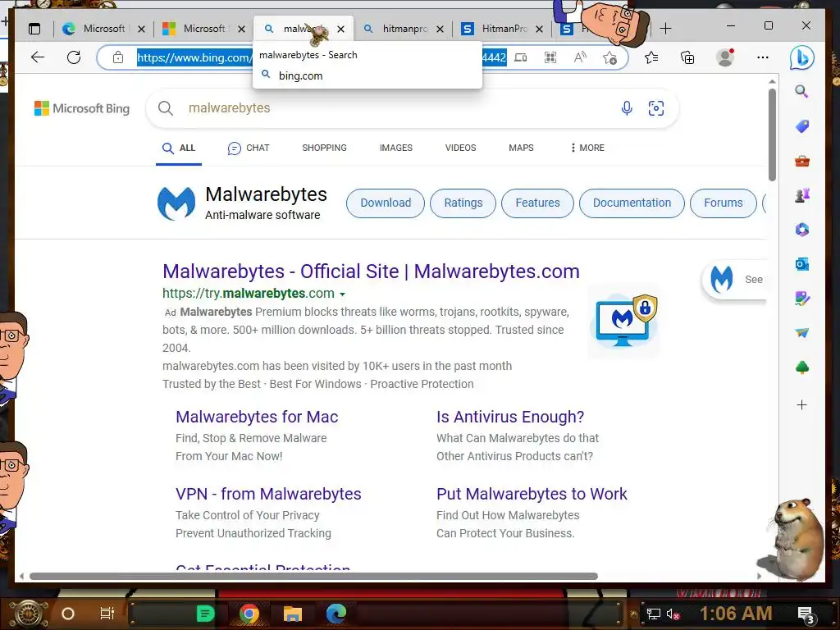Open a new browser tab
The image size is (840, 630).
665,29
